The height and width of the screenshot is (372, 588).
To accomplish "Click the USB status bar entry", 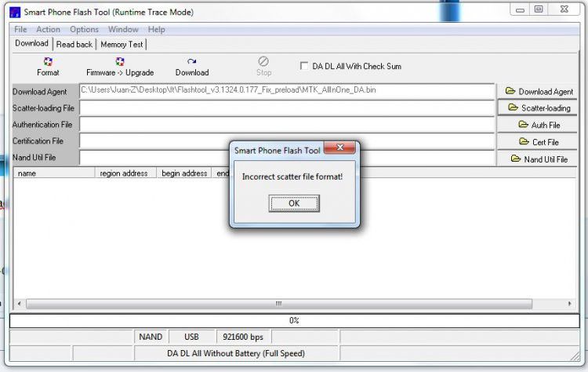I will point(191,337).
